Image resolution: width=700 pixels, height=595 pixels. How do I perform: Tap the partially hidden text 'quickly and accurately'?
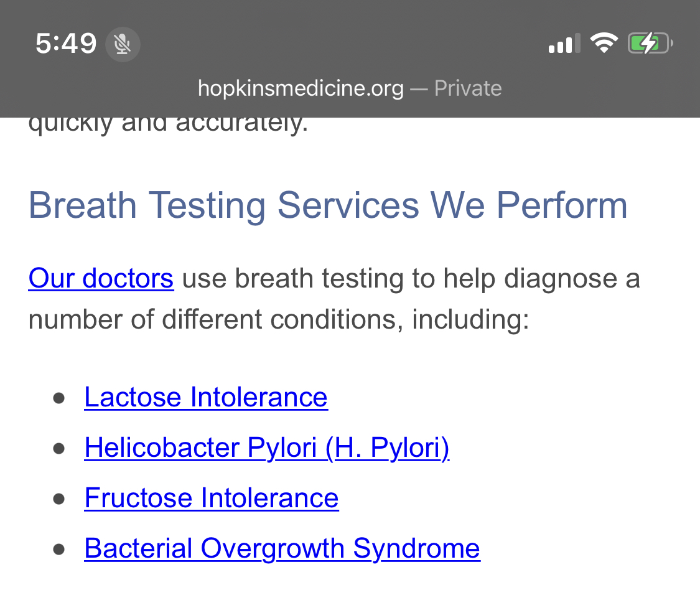pos(168,126)
